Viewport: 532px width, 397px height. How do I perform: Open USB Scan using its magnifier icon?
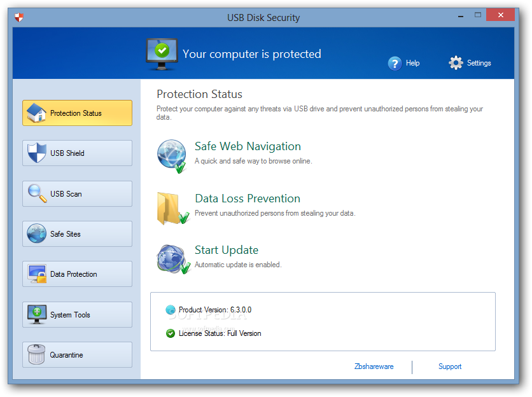pyautogui.click(x=37, y=193)
